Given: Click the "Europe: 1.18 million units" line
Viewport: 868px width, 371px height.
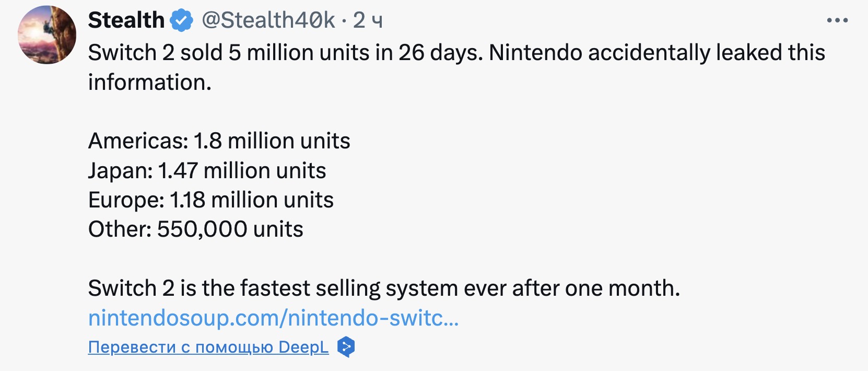Looking at the screenshot, I should tap(210, 200).
